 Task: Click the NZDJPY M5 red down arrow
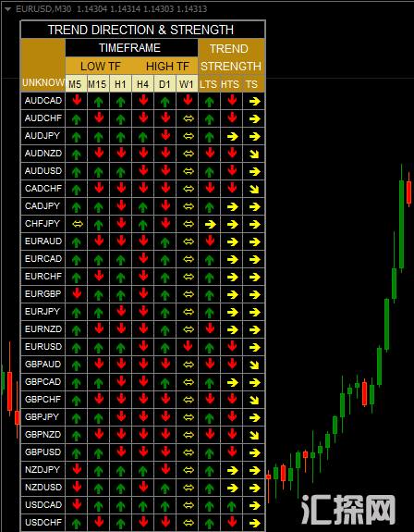(77, 469)
